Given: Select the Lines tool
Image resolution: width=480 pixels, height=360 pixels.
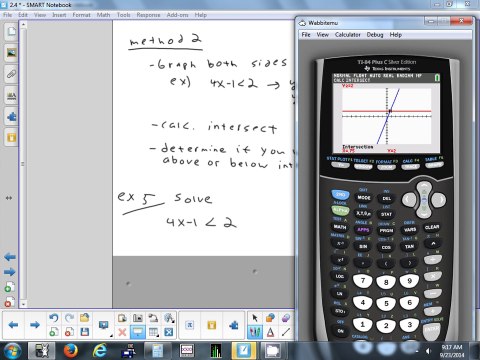Looking at the screenshot, I should point(286,332).
